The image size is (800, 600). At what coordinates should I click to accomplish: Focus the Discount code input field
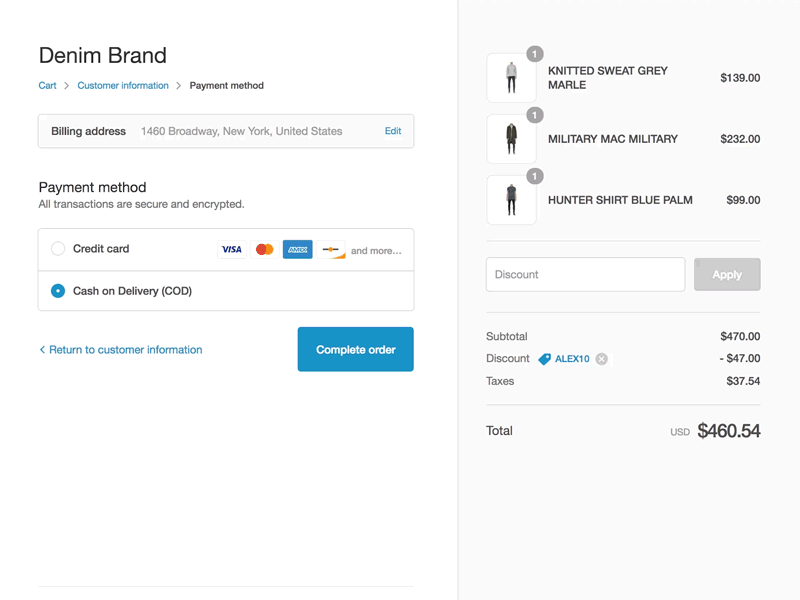click(x=586, y=274)
